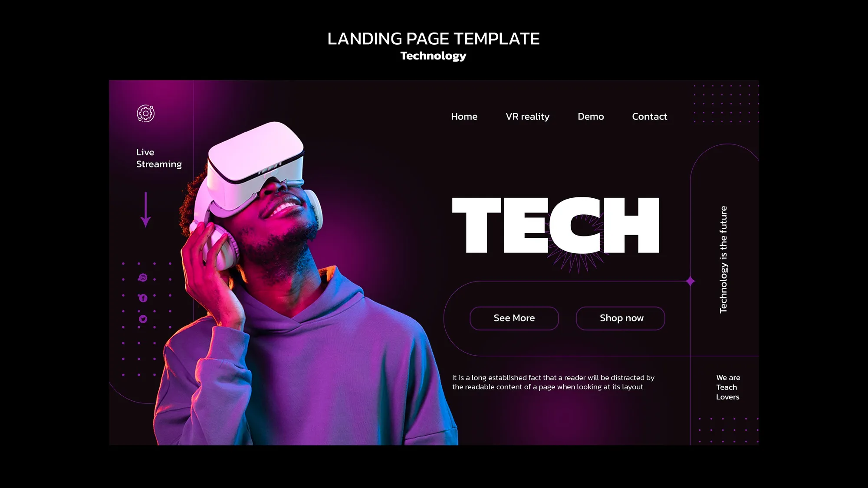Expand the vertical Technology is the future text

723,259
